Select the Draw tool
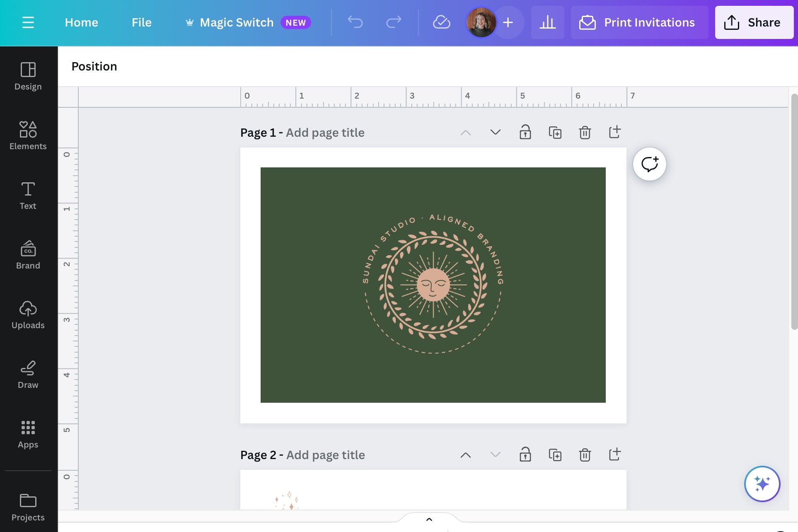This screenshot has height=532, width=798. 28,374
